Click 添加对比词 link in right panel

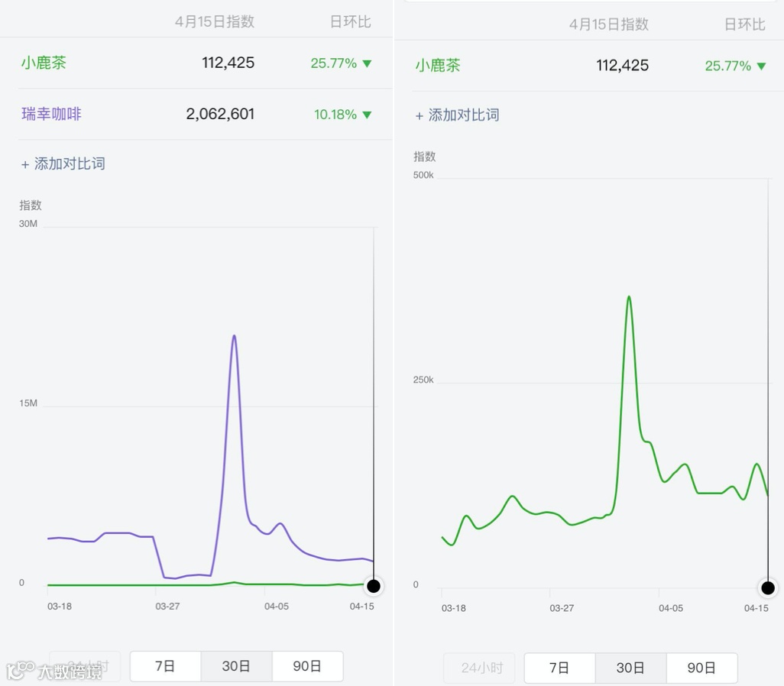(x=457, y=115)
